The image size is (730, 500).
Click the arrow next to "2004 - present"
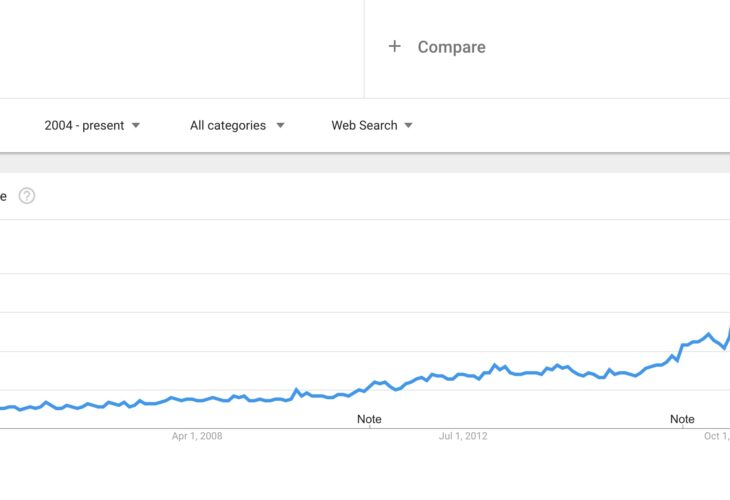click(x=135, y=125)
